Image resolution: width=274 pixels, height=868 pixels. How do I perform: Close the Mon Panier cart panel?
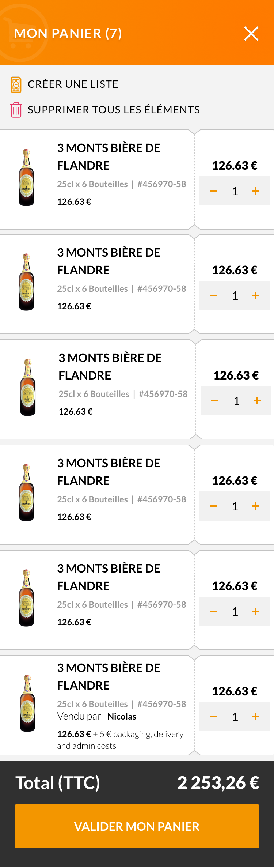[x=251, y=34]
